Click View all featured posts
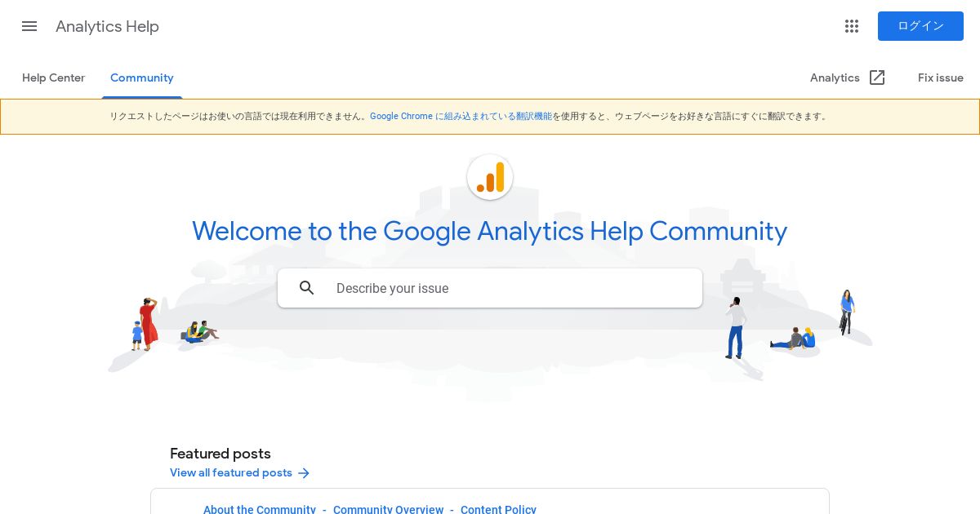This screenshot has height=514, width=980. [x=231, y=473]
